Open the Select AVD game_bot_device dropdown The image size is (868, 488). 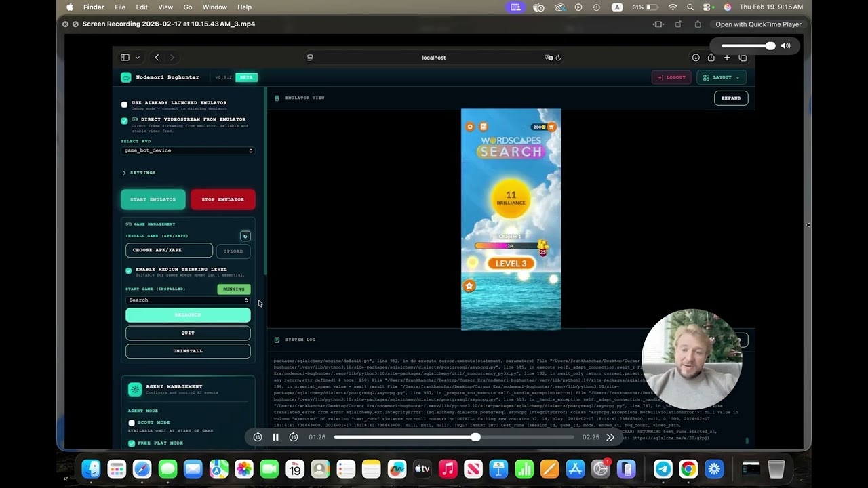point(188,150)
